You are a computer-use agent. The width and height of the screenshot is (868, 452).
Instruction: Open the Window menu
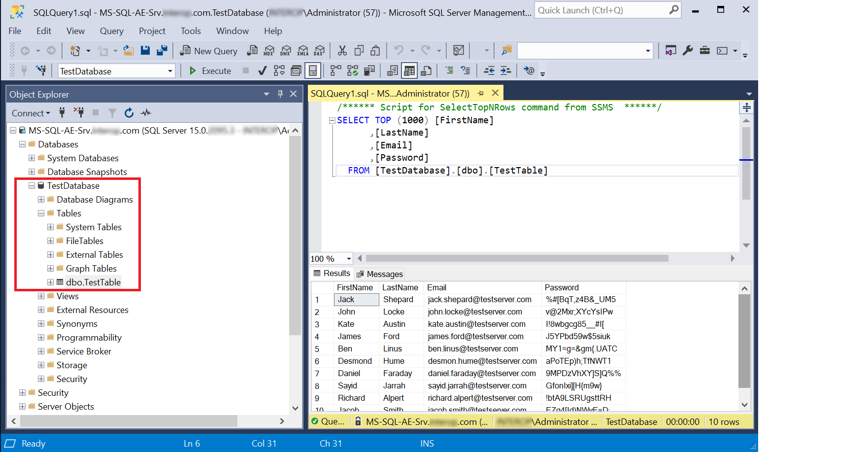point(233,31)
